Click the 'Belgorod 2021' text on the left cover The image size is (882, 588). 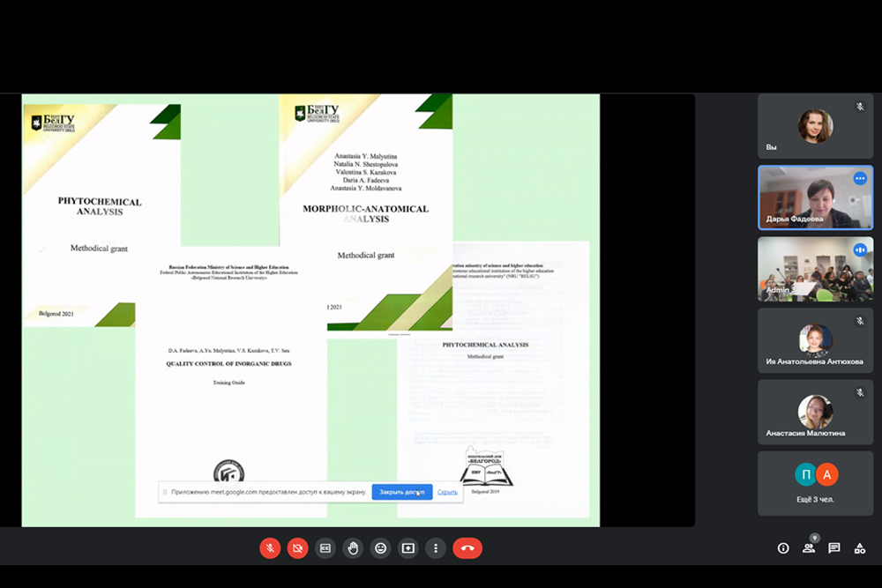coord(56,314)
